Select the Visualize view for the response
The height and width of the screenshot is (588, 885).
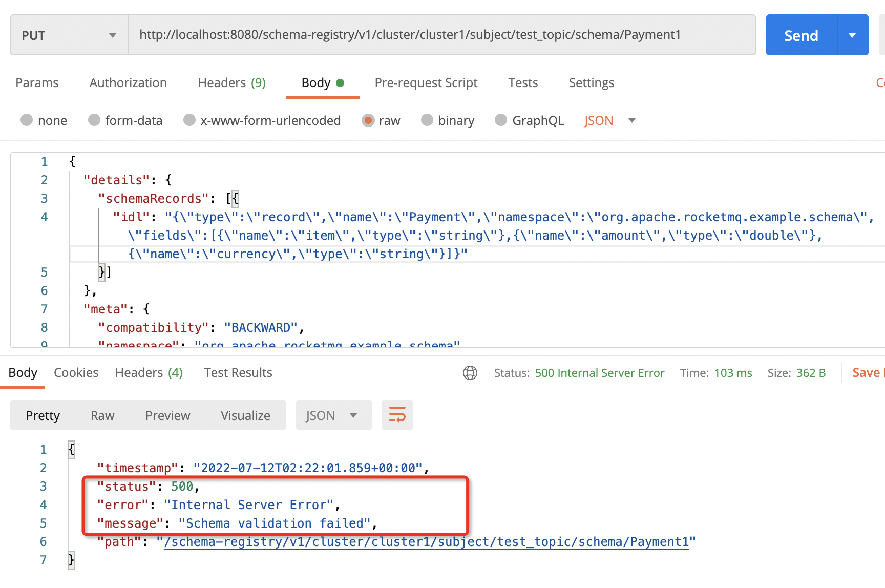(x=245, y=415)
